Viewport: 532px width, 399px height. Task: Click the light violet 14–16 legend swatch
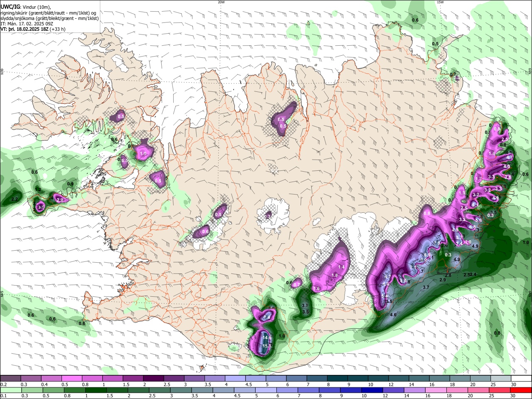point(414,390)
